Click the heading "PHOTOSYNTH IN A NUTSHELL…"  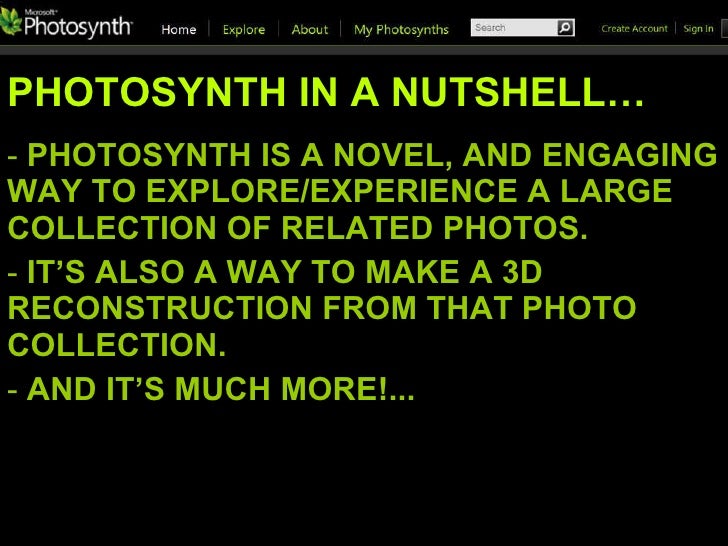click(x=326, y=91)
